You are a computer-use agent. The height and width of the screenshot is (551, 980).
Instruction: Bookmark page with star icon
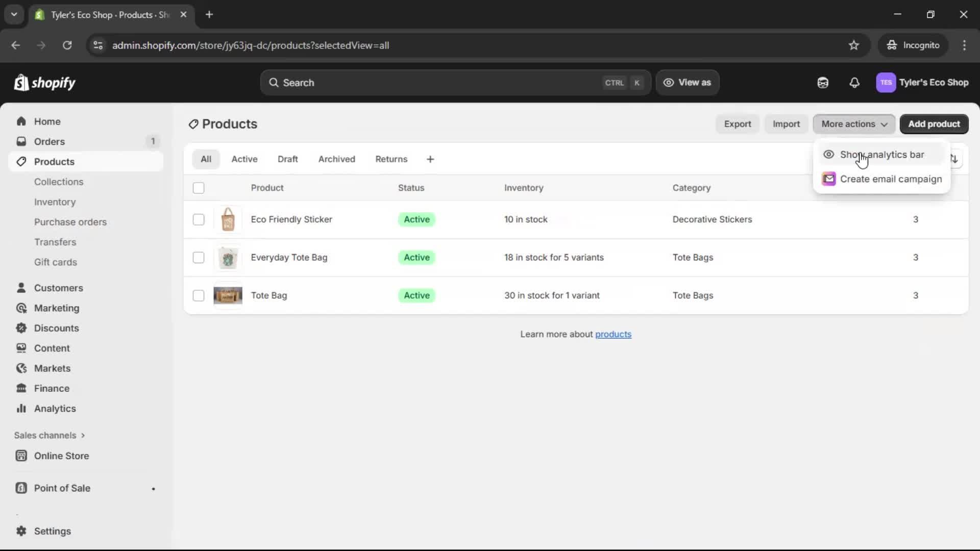(x=854, y=45)
